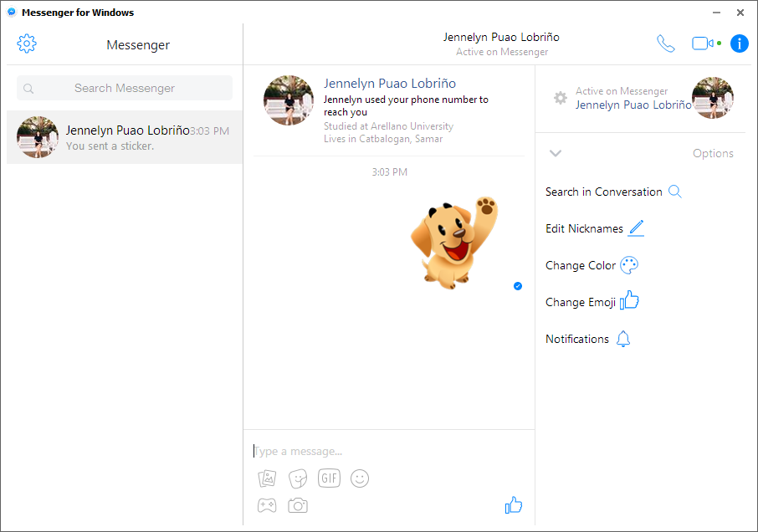Open the emoji picker

click(360, 478)
